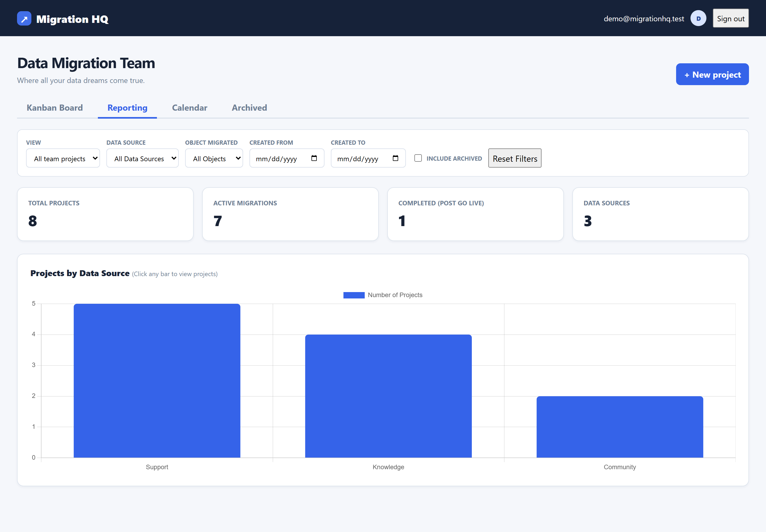Viewport: 766px width, 532px height.
Task: Open the Created From calendar picker icon
Action: (x=314, y=158)
